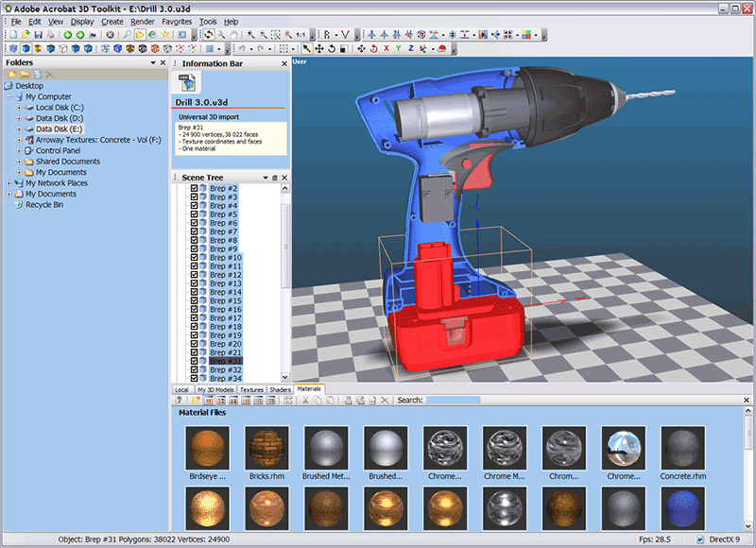Screen dimensions: 756x548
Task: Click the Save file toolbar icon
Action: pyautogui.click(x=37, y=34)
